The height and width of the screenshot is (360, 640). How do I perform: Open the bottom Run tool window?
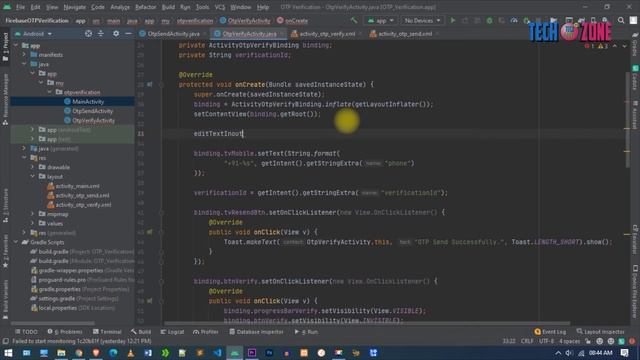306,332
